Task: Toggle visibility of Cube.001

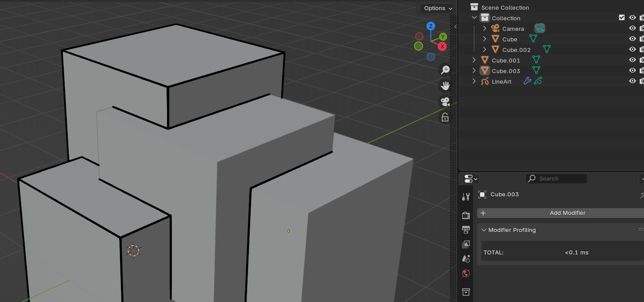Action: tap(633, 60)
